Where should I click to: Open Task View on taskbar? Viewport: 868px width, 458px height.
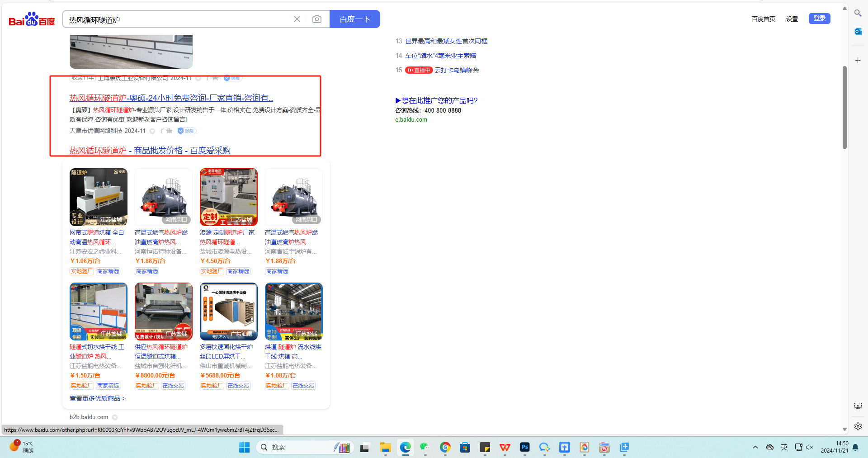[x=364, y=447]
